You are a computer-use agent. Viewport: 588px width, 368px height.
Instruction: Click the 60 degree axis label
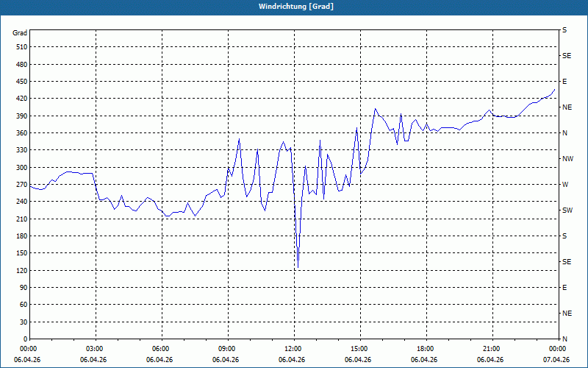24,305
